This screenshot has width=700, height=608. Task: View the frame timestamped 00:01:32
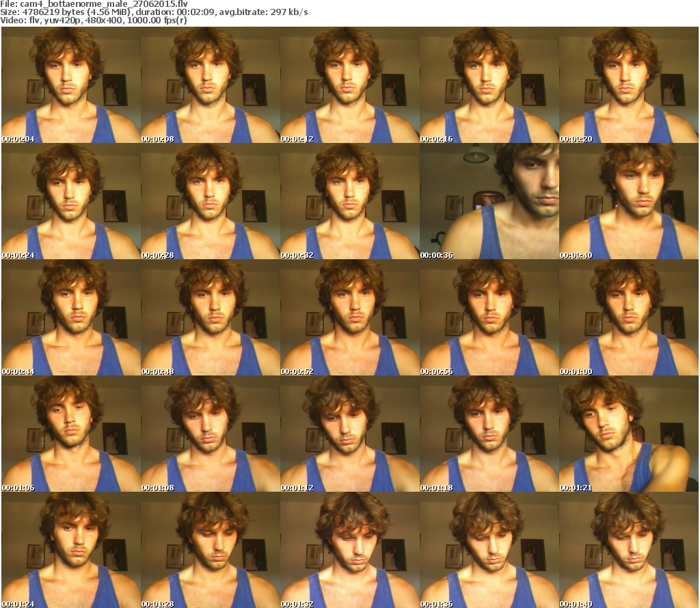coord(349,549)
